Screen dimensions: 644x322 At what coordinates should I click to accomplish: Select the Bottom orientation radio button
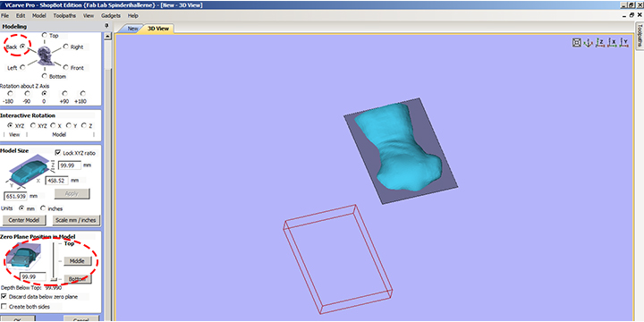45,75
